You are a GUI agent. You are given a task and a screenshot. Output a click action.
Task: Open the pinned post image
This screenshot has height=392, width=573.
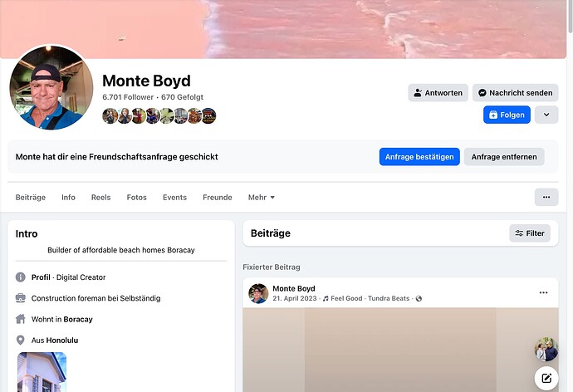click(400, 350)
